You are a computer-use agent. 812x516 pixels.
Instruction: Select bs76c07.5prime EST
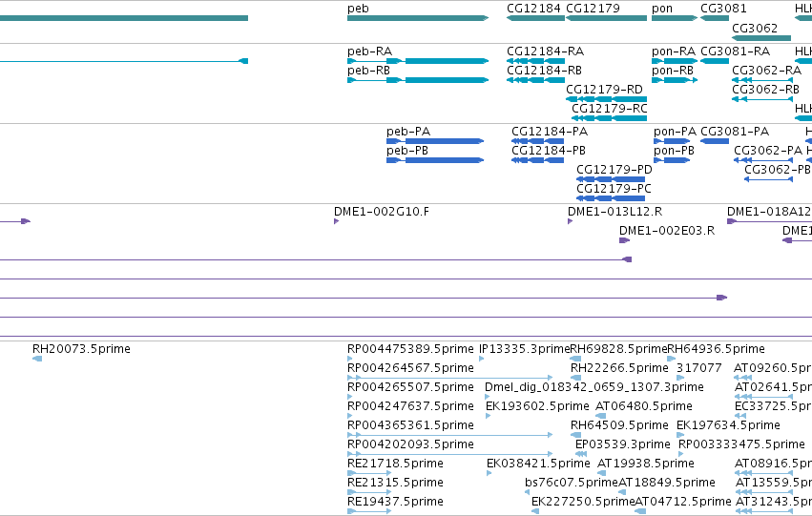[527, 493]
